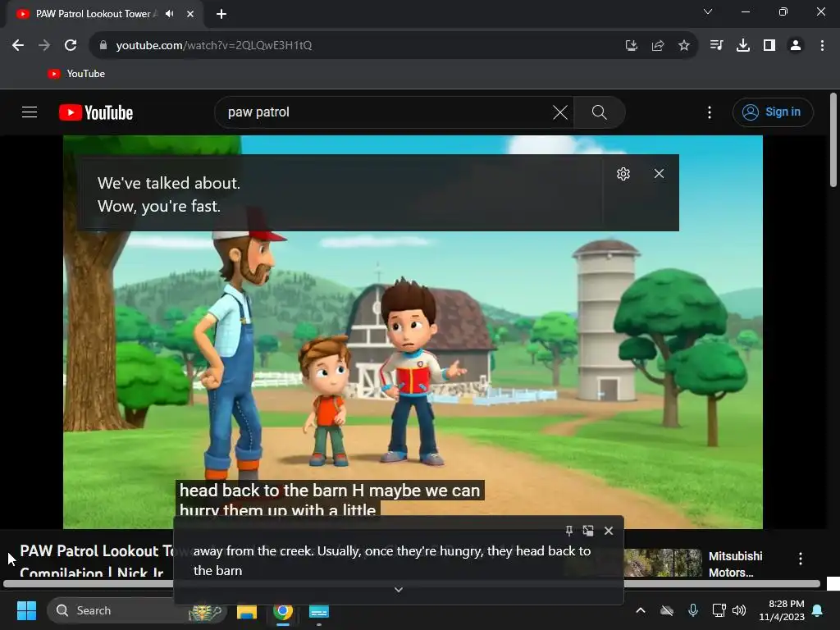Open the volume control in tray
The image size is (840, 630).
tap(739, 610)
